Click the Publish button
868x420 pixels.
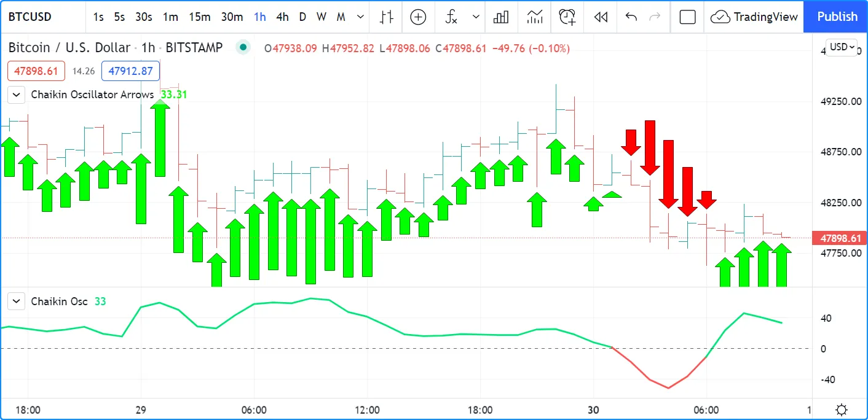pyautogui.click(x=837, y=17)
